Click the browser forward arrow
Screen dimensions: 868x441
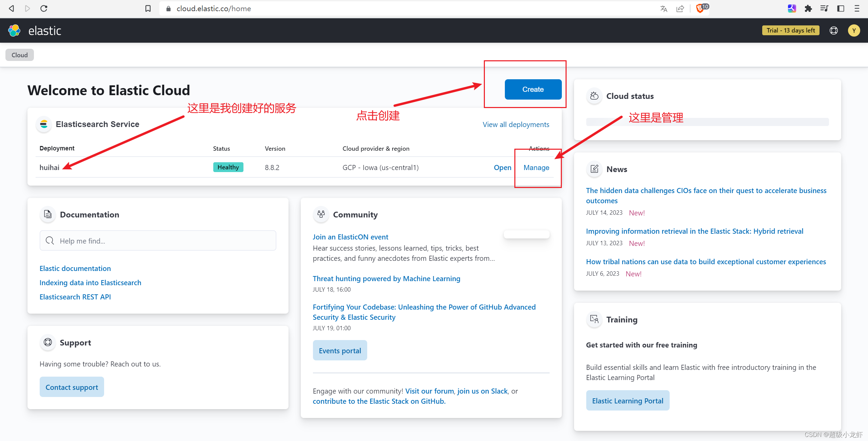pyautogui.click(x=27, y=8)
